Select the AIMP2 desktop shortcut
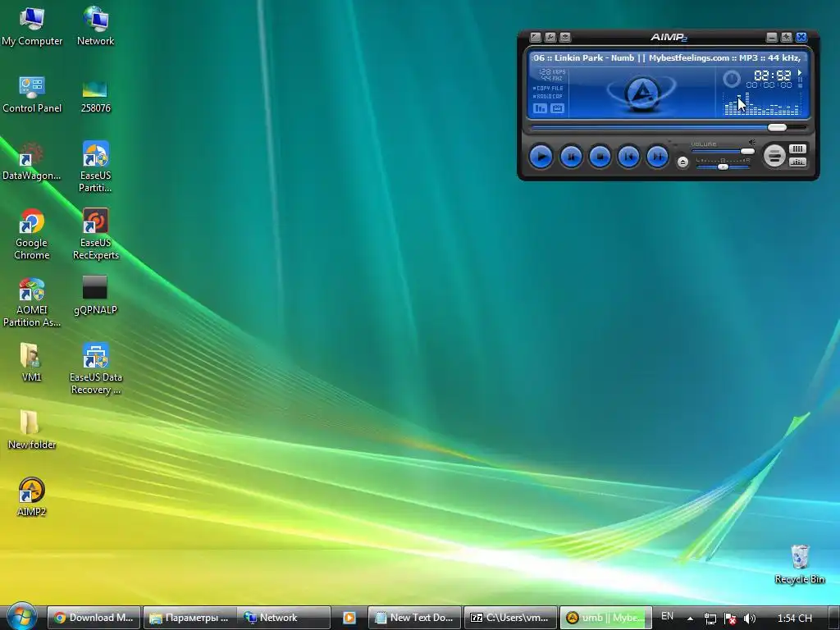Screen dimensions: 840x630 tap(32, 497)
